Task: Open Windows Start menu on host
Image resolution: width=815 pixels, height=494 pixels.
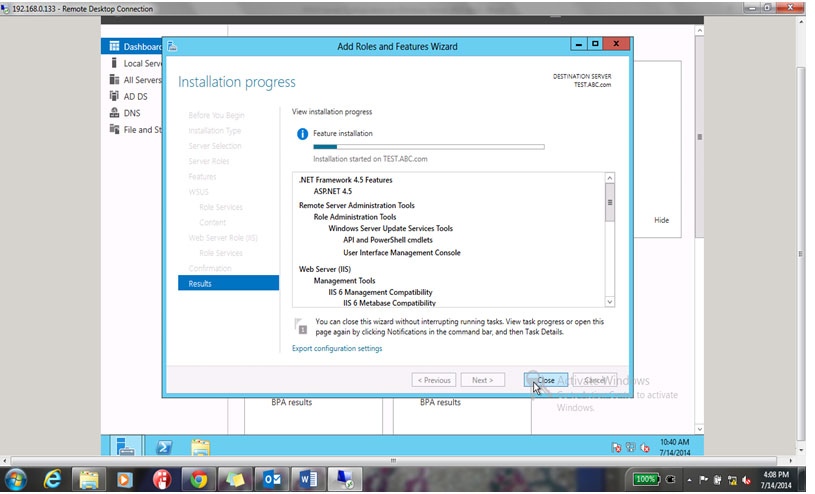Action: pyautogui.click(x=15, y=479)
